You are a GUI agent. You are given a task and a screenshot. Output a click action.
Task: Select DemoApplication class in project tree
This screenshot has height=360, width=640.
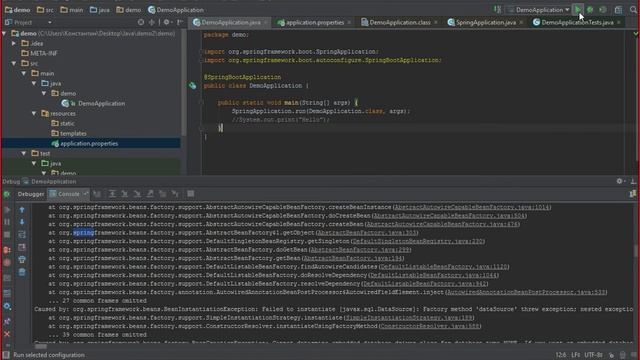93,103
